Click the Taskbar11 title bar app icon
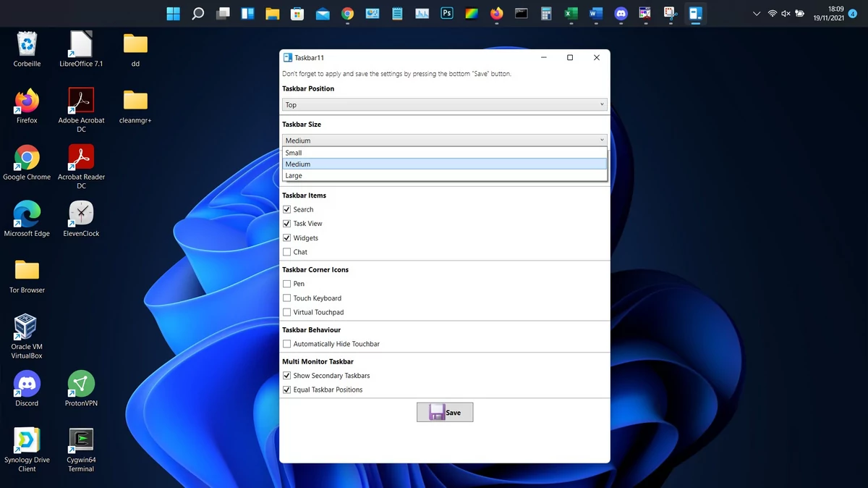This screenshot has width=868, height=488. 288,57
